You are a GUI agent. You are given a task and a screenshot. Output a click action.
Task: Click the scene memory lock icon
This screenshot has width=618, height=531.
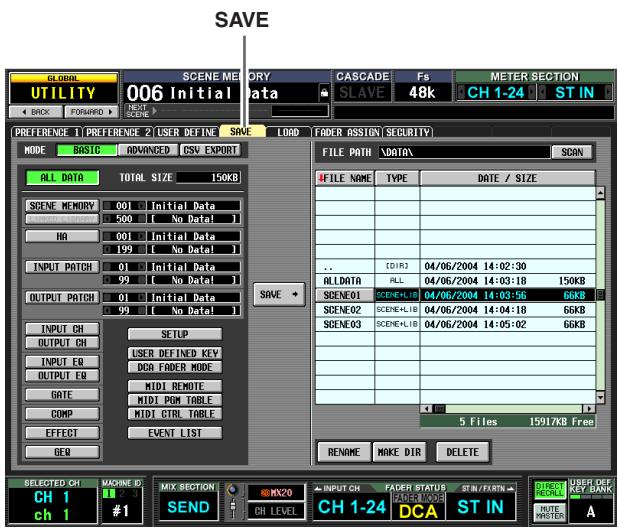(x=324, y=93)
